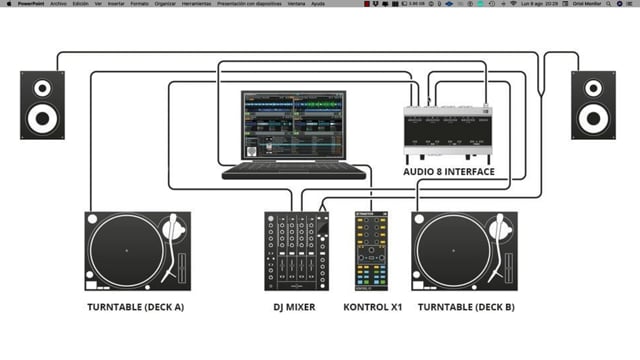Click the Audio 8 interface box graphic

(448, 132)
